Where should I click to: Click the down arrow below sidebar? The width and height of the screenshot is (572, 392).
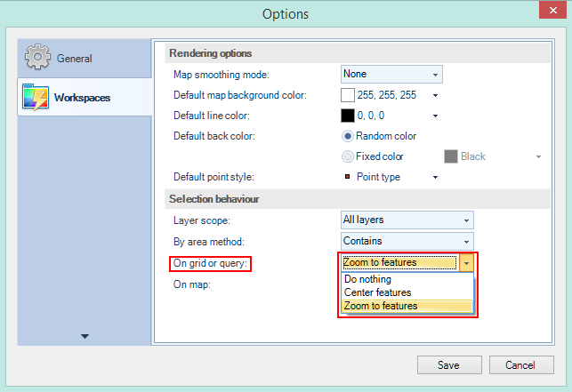point(85,336)
